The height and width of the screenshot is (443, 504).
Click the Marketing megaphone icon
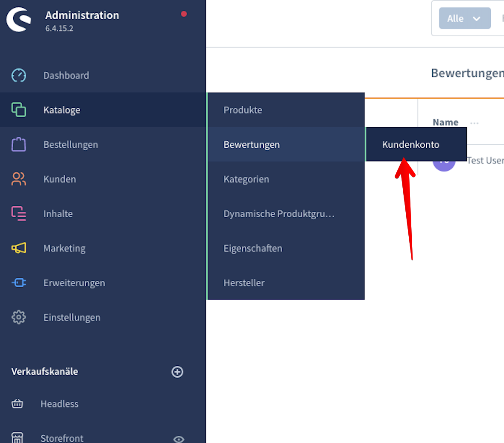[x=19, y=248]
